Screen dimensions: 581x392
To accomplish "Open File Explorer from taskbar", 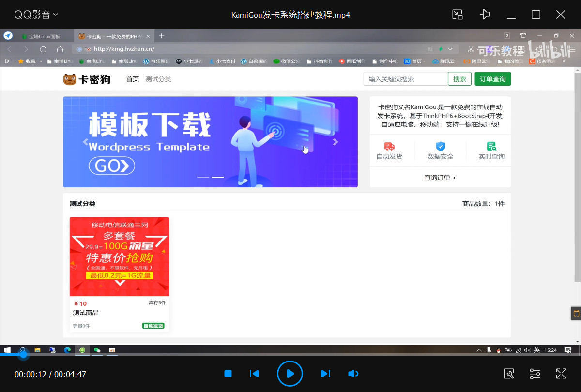I will (37, 350).
